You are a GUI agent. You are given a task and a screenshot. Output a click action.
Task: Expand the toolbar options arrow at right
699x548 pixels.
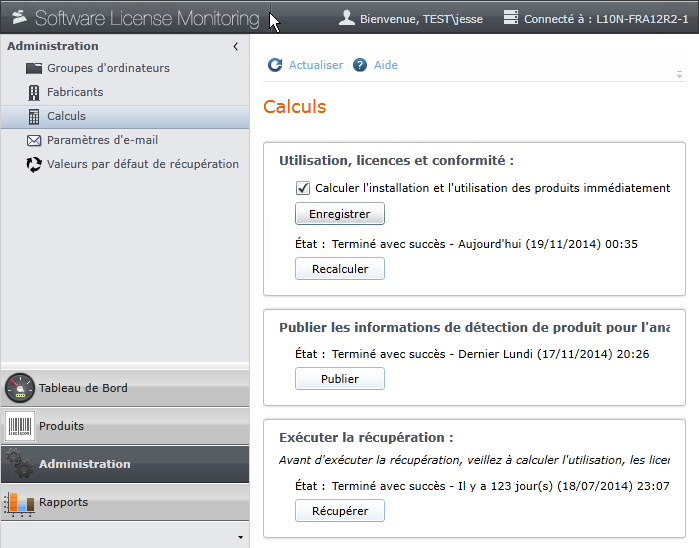[x=679, y=74]
